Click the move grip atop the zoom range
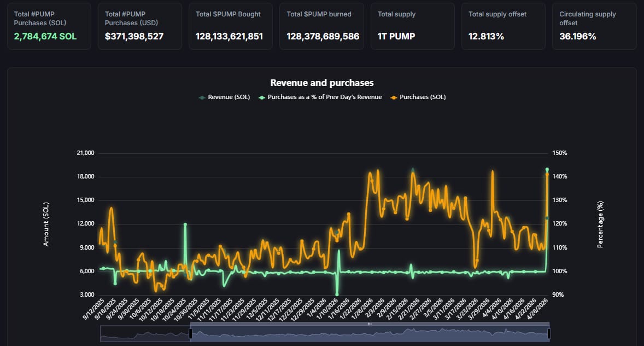 click(370, 324)
